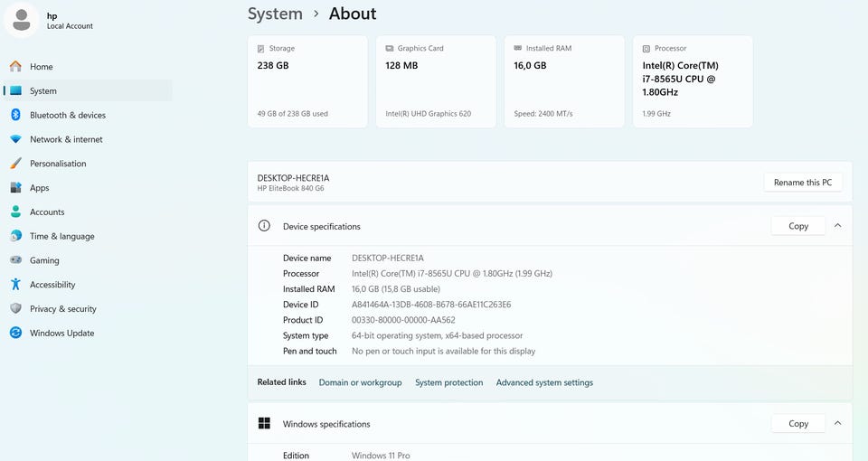Open Domain or workgroup link
The image size is (868, 461).
tap(360, 382)
